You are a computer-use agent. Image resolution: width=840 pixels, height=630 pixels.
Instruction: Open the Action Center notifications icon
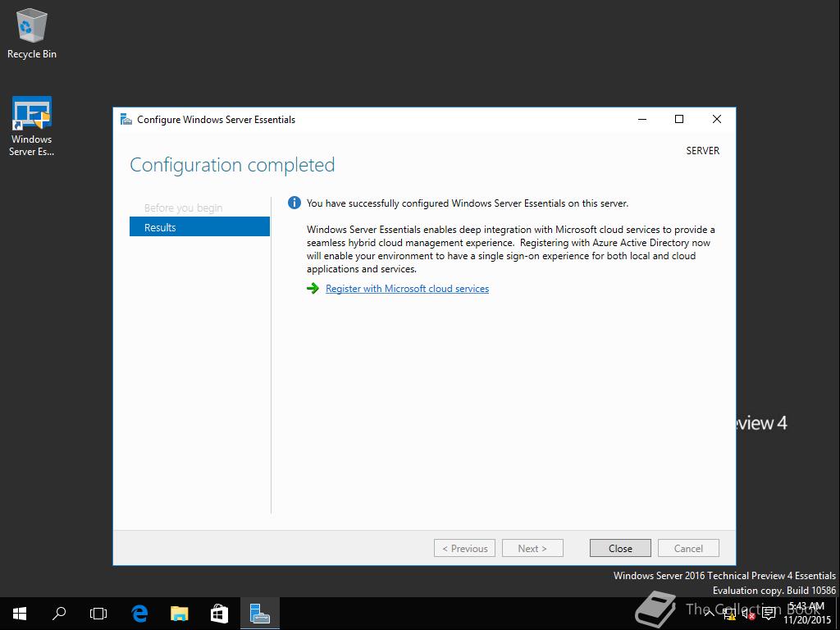[769, 614]
